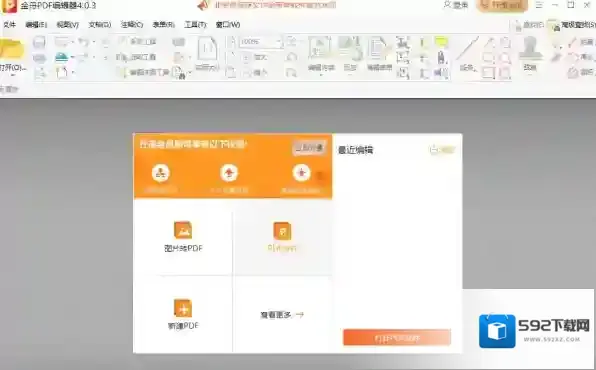
Task: Click the announcement speaker icon in title bar
Action: [204, 5]
